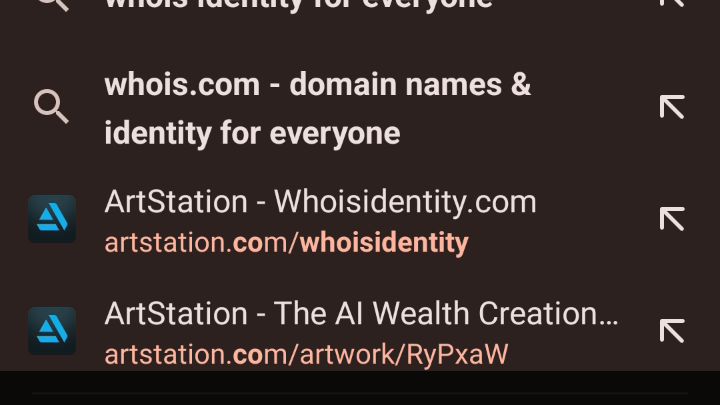The height and width of the screenshot is (405, 720).
Task: Click the bold "whoisidentity" part of the URL
Action: click(x=384, y=242)
